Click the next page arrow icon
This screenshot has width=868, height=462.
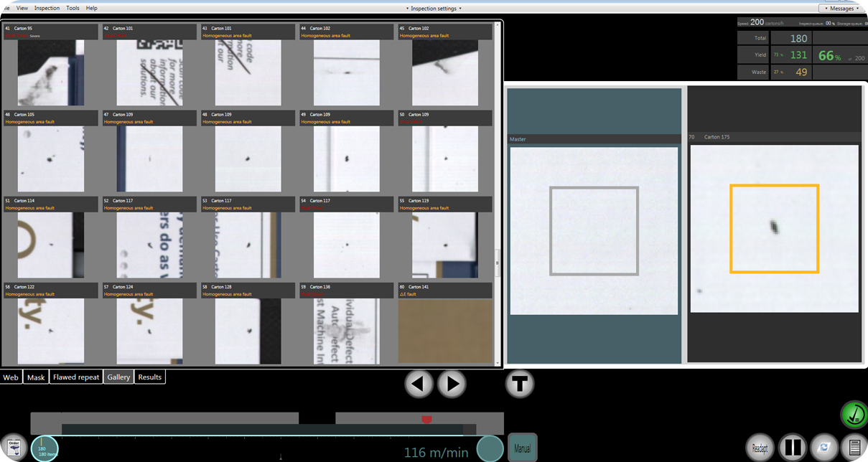click(452, 384)
